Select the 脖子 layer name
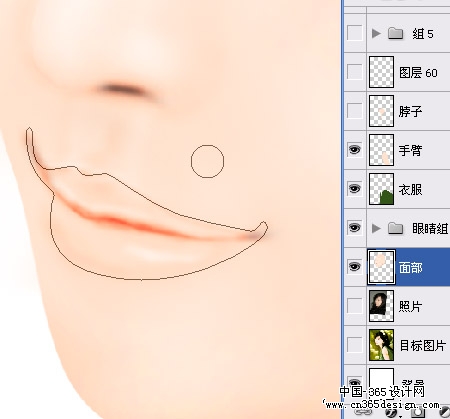This screenshot has width=450, height=419. [410, 111]
